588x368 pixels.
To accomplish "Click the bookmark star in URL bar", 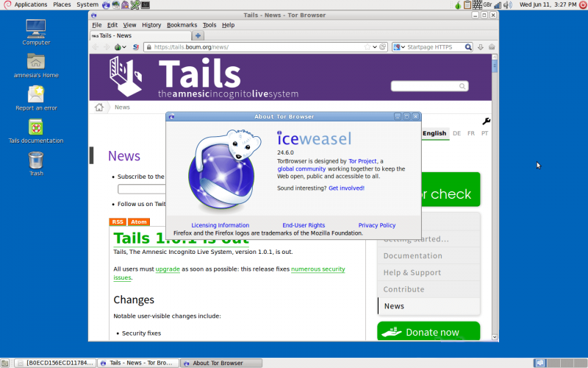I will 367,47.
